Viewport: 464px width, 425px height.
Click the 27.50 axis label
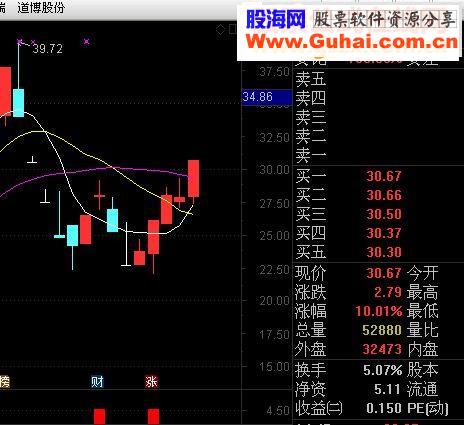tap(274, 203)
